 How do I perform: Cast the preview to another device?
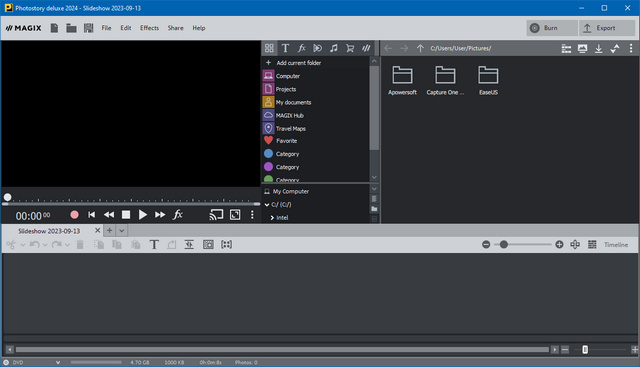point(216,215)
